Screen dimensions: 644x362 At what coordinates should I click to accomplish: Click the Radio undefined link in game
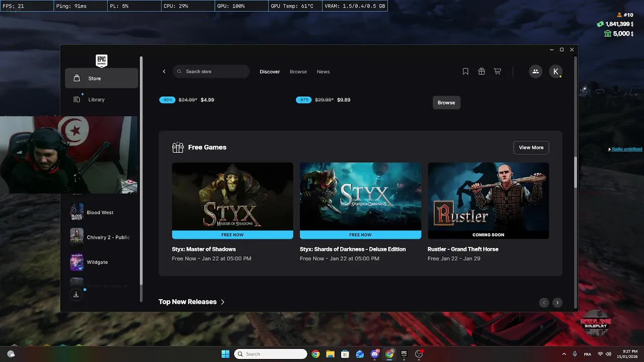click(x=626, y=149)
